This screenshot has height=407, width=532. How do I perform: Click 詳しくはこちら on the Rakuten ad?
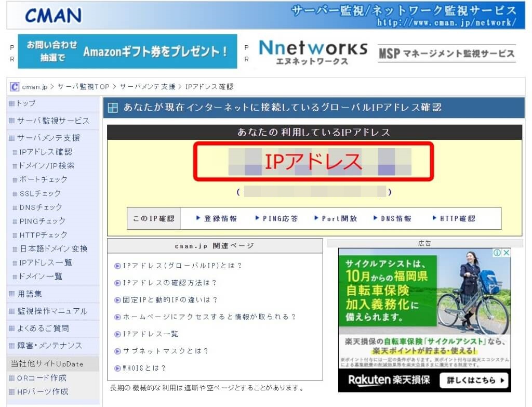click(x=473, y=380)
